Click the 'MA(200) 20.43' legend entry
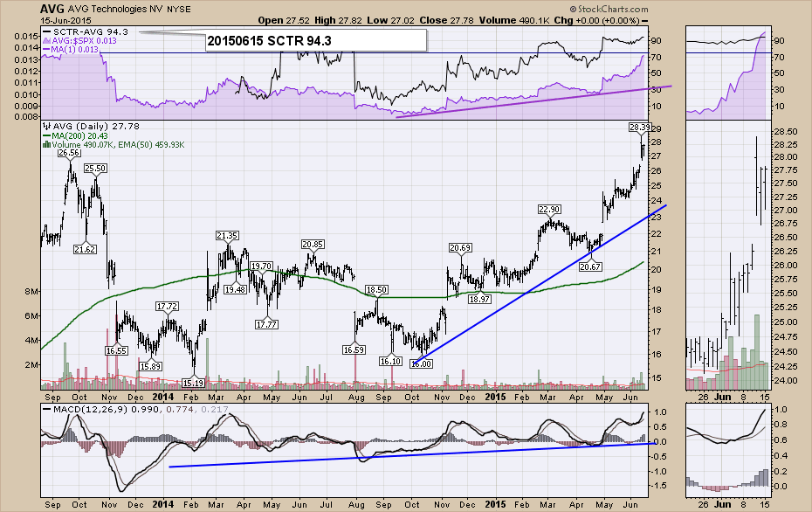 click(76, 135)
